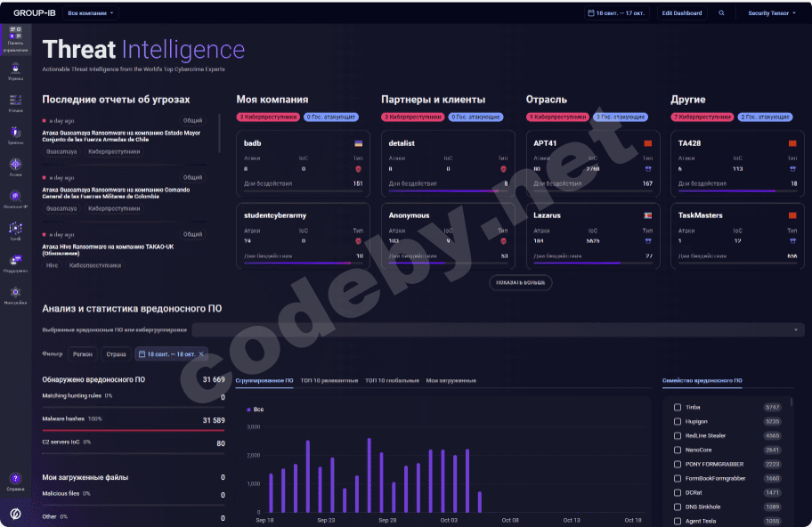
Task: Click the Malware hashes 100% progress bar
Action: point(134,430)
